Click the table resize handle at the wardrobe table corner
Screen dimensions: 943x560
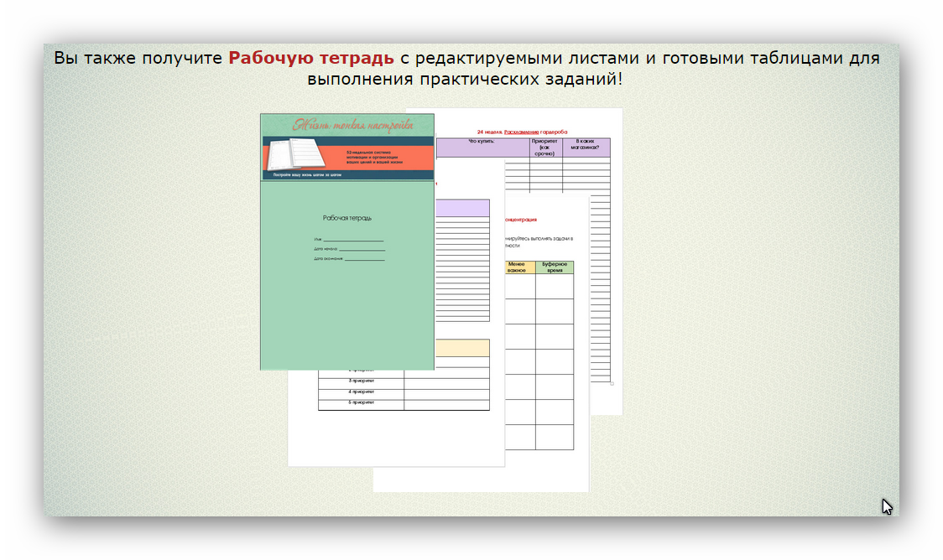pos(612,384)
